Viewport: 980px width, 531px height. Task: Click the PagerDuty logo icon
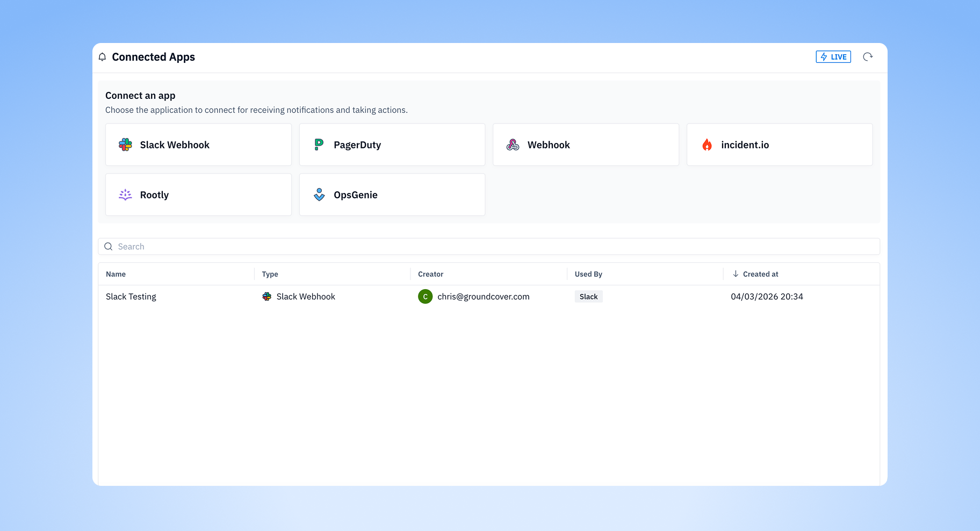coord(319,145)
